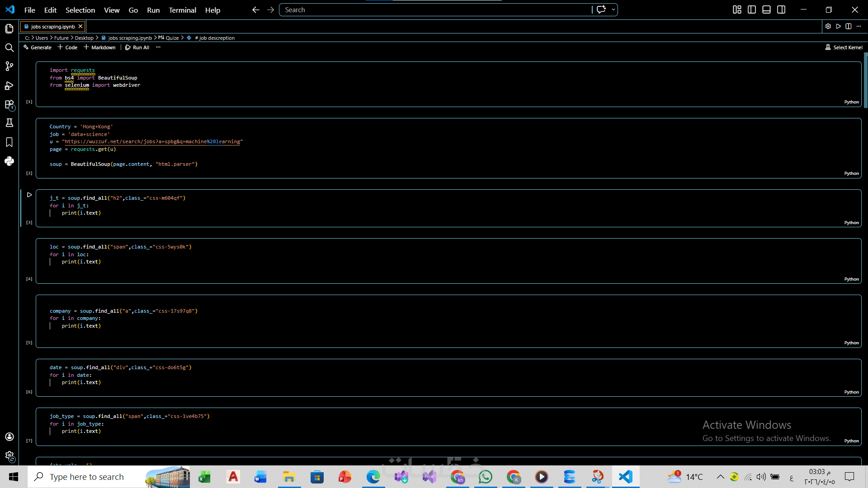This screenshot has height=488, width=868.
Task: Open the Terminal menu
Action: [182, 10]
